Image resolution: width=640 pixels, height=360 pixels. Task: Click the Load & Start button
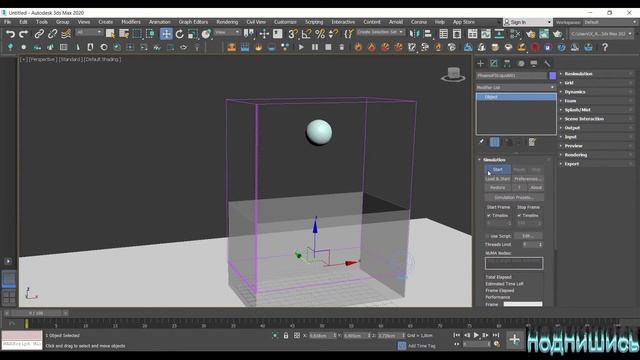[498, 179]
